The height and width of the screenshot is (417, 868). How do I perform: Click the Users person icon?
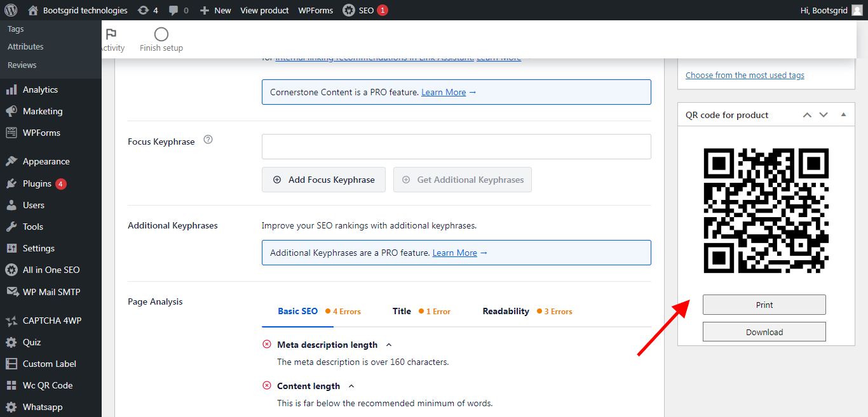(11, 206)
